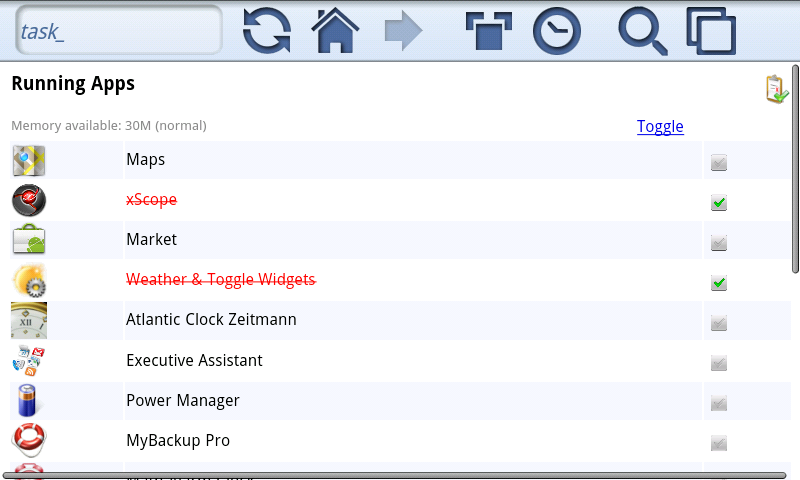Click the forward arrow icon
Screen dimensions: 800x480
[403, 31]
